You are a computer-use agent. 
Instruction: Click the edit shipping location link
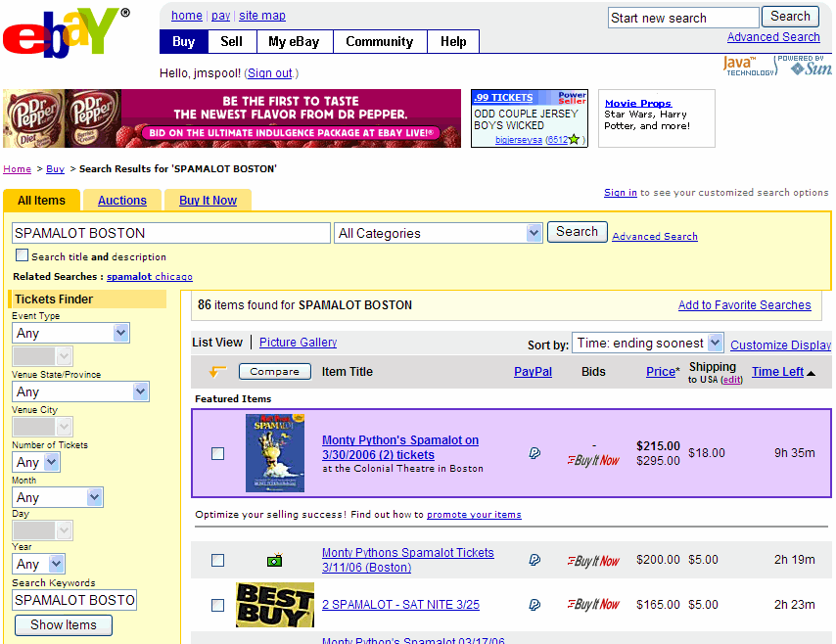click(x=731, y=380)
